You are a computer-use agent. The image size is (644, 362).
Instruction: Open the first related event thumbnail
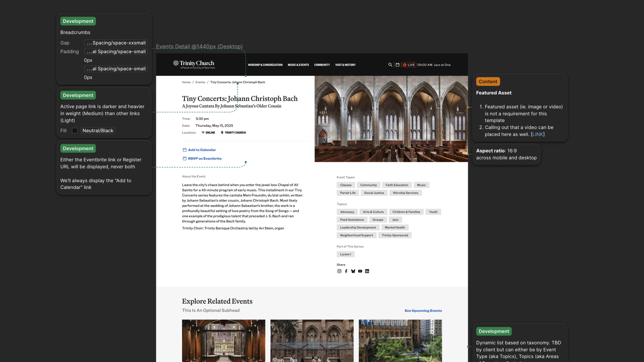point(223,340)
